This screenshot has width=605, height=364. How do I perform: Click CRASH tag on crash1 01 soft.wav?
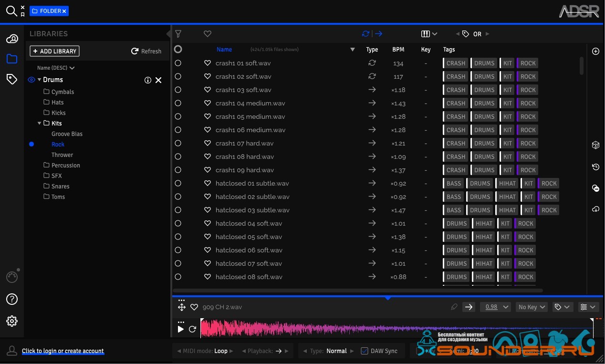pyautogui.click(x=456, y=63)
